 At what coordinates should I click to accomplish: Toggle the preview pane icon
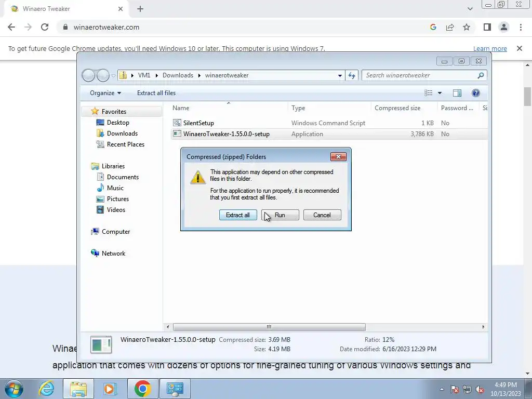pyautogui.click(x=457, y=93)
